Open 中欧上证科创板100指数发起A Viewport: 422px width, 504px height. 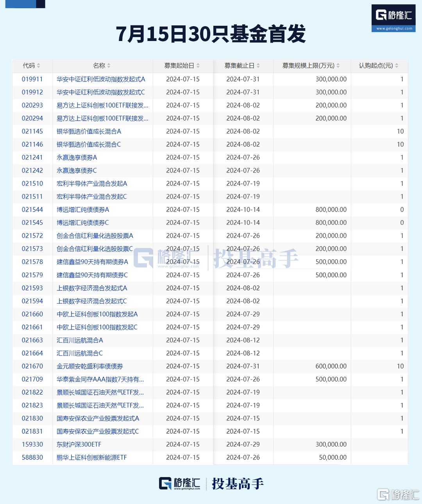pyautogui.click(x=97, y=314)
